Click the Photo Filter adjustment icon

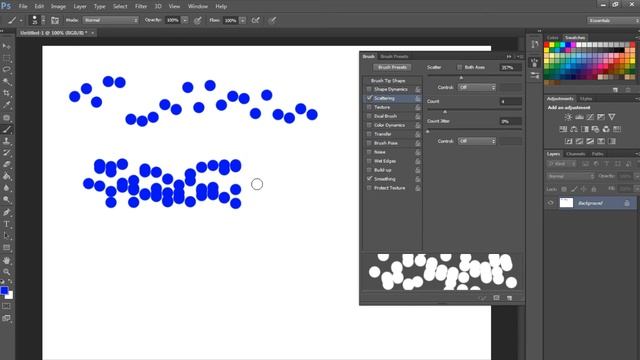596,129
